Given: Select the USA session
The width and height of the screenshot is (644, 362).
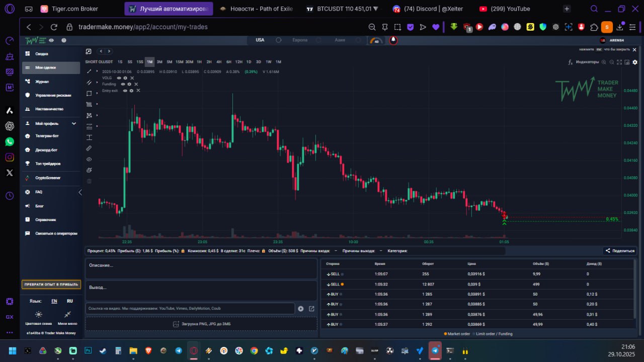Looking at the screenshot, I should coord(260,40).
